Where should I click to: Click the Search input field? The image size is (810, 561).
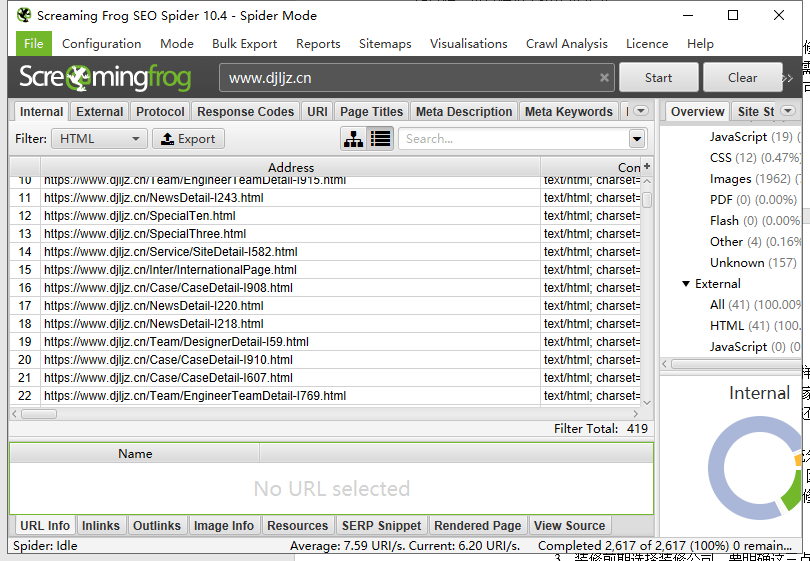(x=512, y=139)
